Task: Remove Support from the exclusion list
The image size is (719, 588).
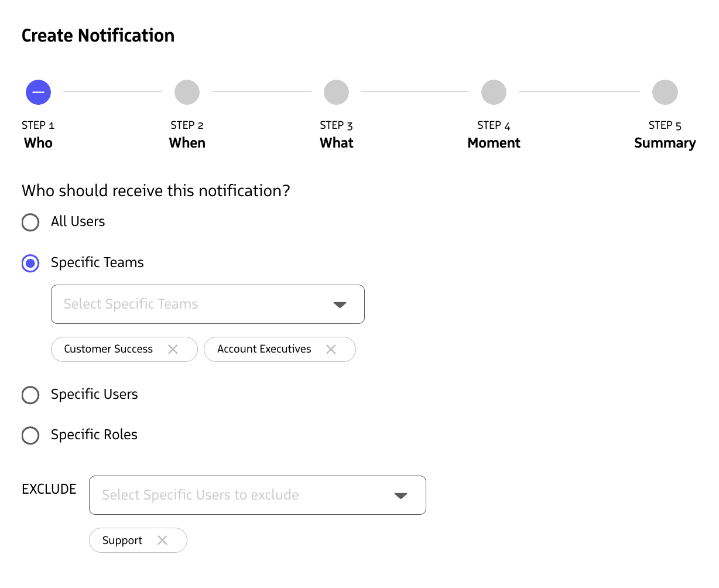Action: tap(163, 540)
